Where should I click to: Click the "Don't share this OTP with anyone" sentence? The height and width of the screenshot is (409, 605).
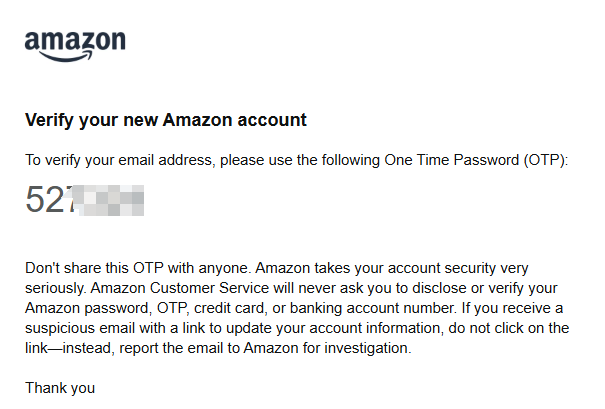point(138,268)
